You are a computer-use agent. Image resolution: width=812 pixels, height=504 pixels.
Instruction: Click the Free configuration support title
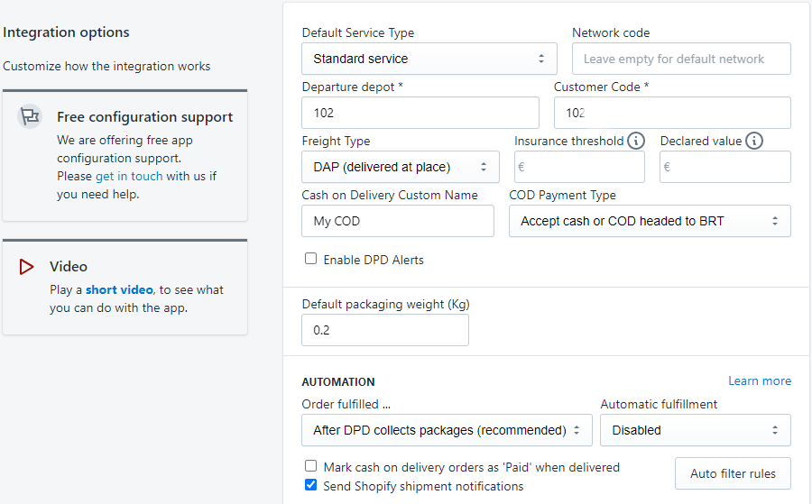(x=145, y=117)
